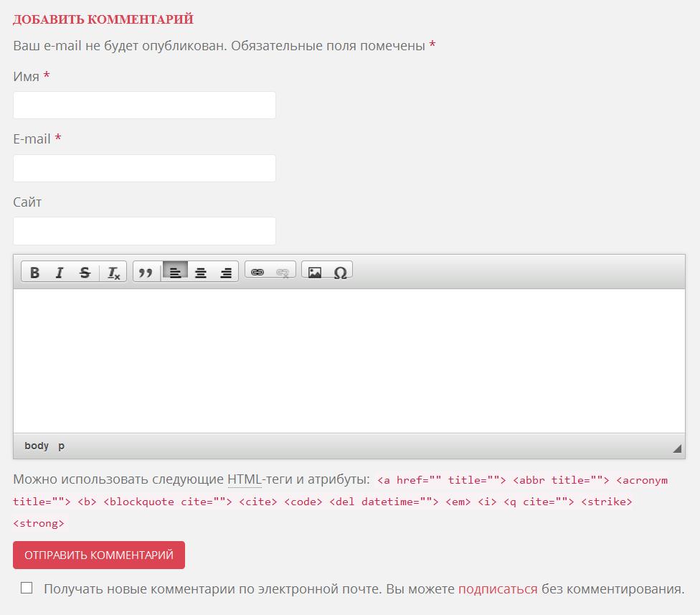This screenshot has width=700, height=615.
Task: Click the Имя name input field
Action: pyautogui.click(x=144, y=105)
